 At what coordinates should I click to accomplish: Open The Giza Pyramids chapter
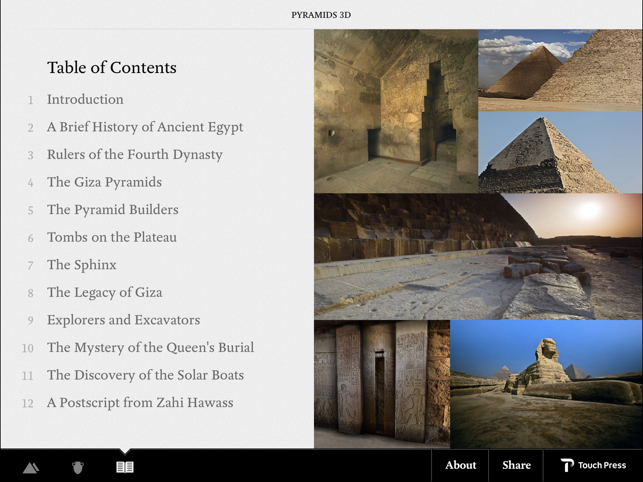coord(104,182)
